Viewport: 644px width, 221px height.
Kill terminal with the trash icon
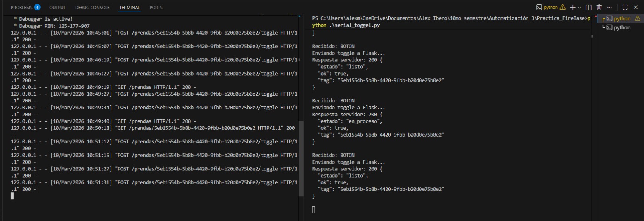click(x=599, y=7)
